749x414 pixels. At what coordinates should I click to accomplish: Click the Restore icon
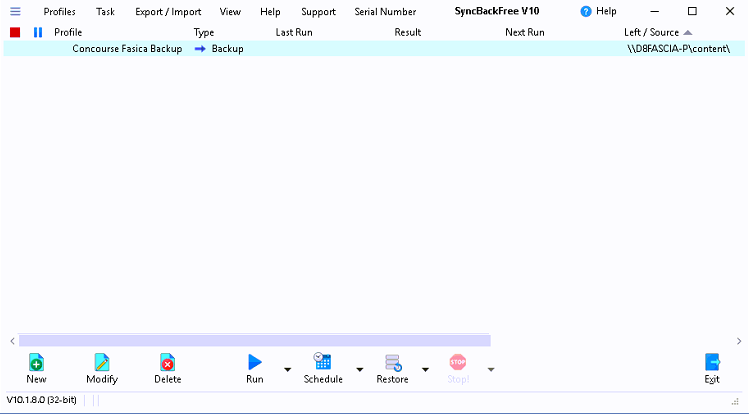tap(392, 363)
